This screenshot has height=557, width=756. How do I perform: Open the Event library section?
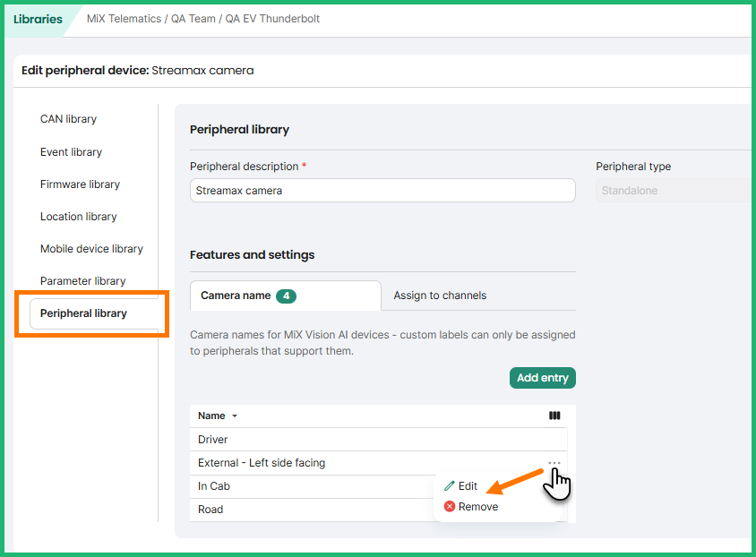(71, 152)
